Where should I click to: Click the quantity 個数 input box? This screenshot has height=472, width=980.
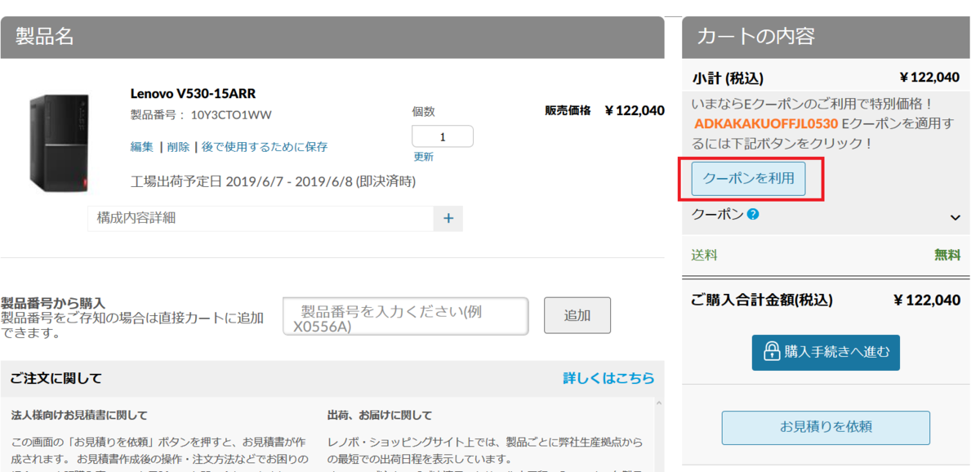tap(443, 136)
